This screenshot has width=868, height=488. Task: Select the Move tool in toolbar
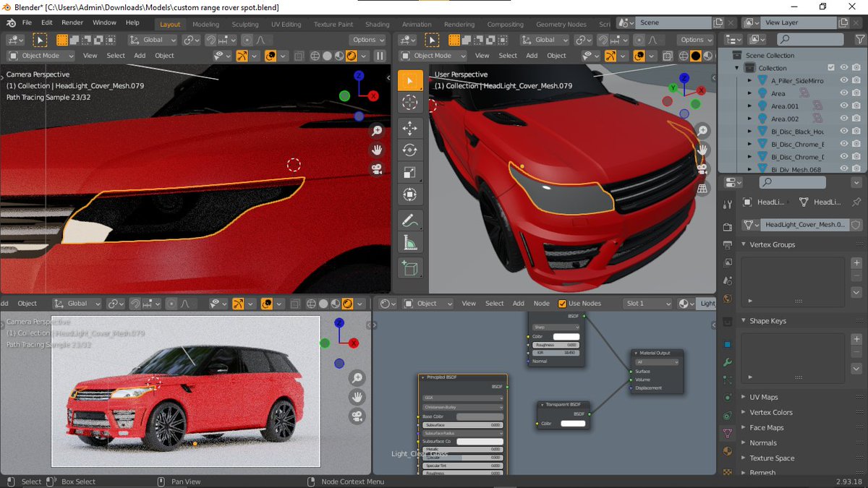pos(410,129)
